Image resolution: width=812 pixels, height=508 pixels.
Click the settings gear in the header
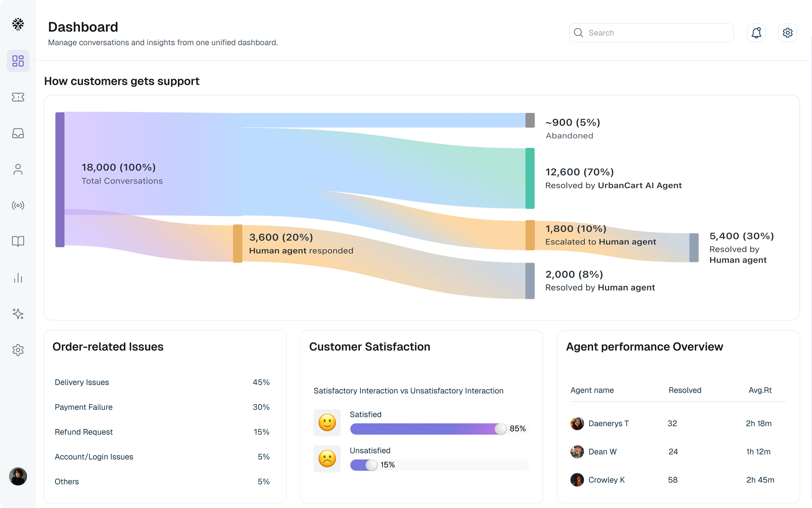(787, 33)
